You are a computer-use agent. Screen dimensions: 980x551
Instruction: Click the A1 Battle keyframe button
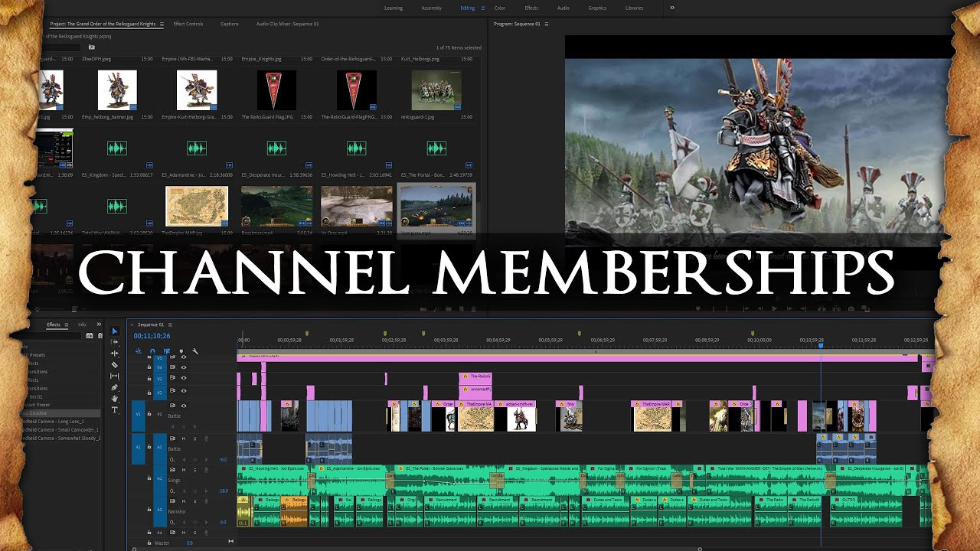(172, 459)
